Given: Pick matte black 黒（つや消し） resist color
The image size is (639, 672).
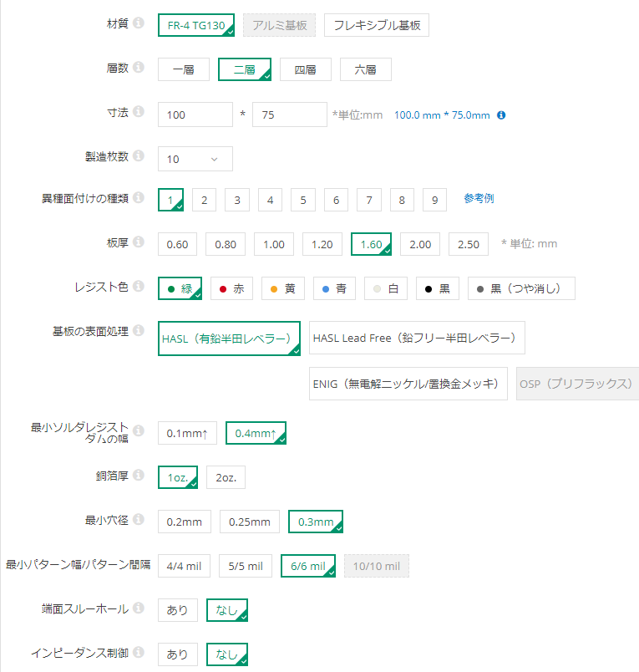Looking at the screenshot, I should (522, 288).
